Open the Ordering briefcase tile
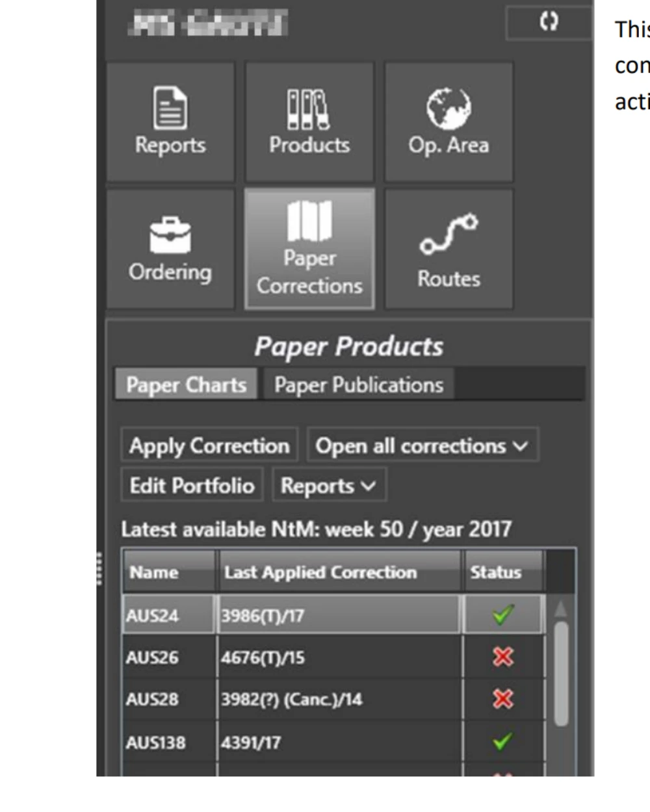 click(170, 249)
